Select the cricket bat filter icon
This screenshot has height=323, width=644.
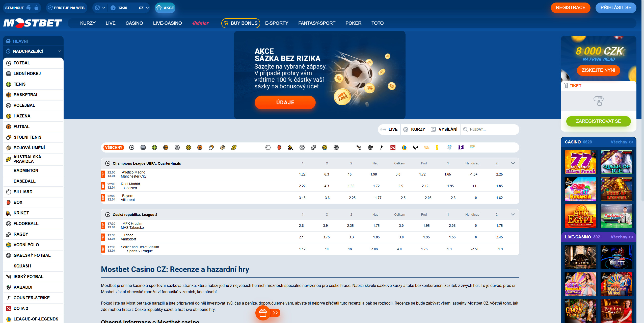pos(291,147)
